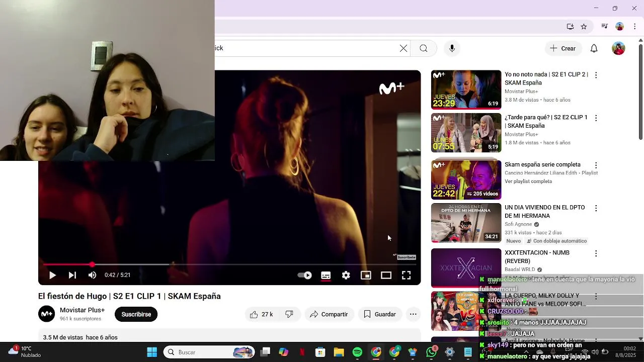Open Task View on taskbar
Screen dimensions: 644x362
(265, 352)
